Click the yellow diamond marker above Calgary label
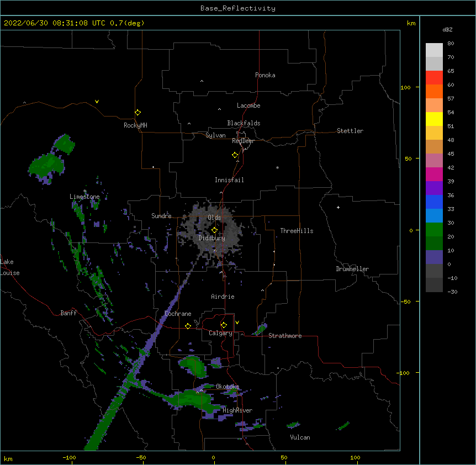This screenshot has height=465, width=476. click(224, 325)
